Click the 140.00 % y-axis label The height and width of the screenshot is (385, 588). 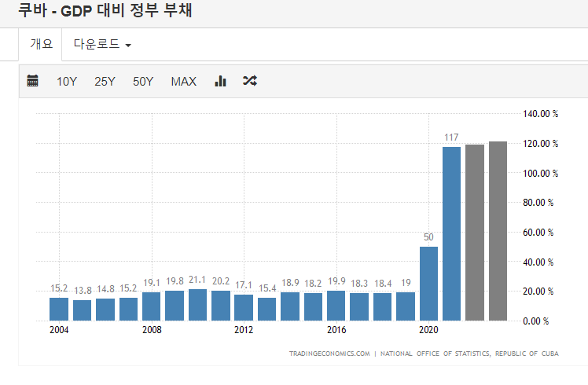(540, 114)
